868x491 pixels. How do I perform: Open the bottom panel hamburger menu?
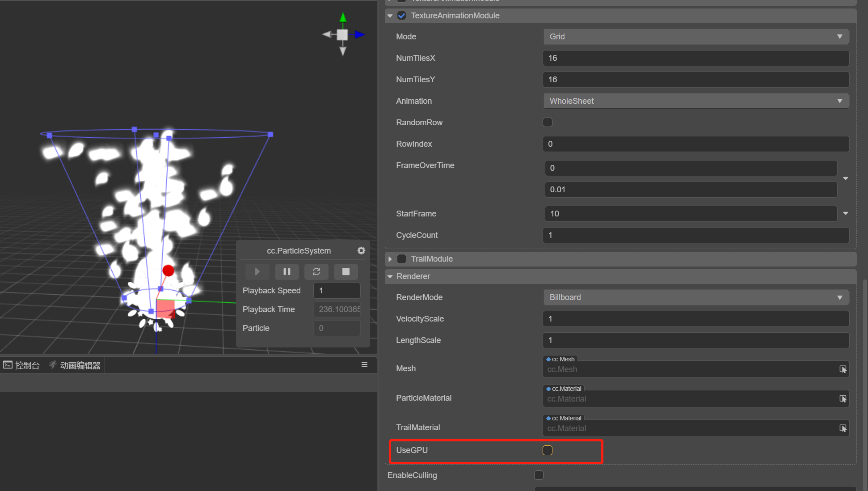(x=364, y=365)
